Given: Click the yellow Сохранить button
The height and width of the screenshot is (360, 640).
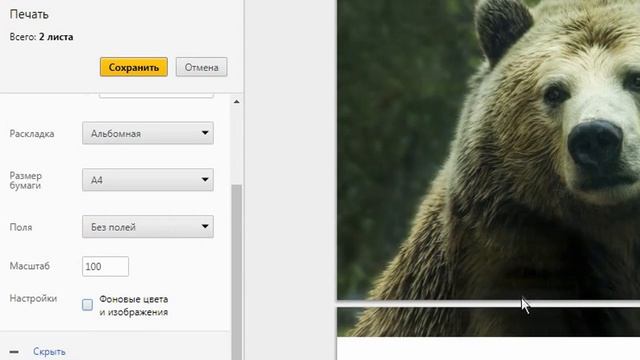Looking at the screenshot, I should 133,67.
